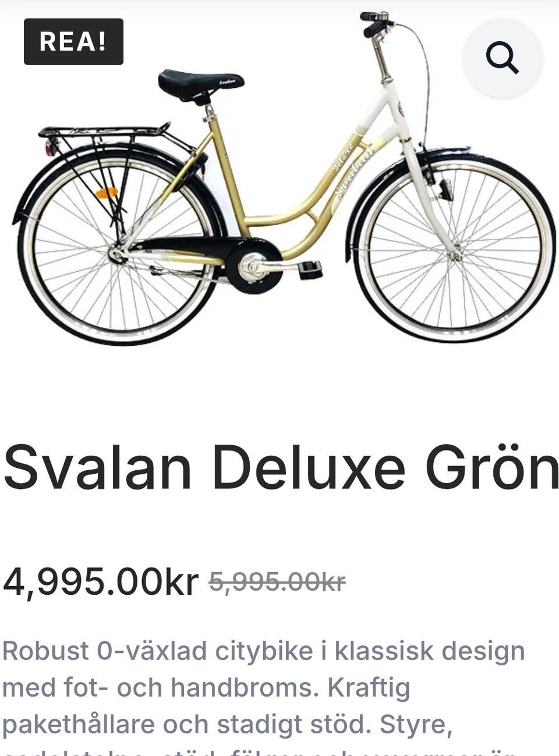Click the Robust 0-växlad citybike description line
This screenshot has height=756, width=559.
pos(264,651)
